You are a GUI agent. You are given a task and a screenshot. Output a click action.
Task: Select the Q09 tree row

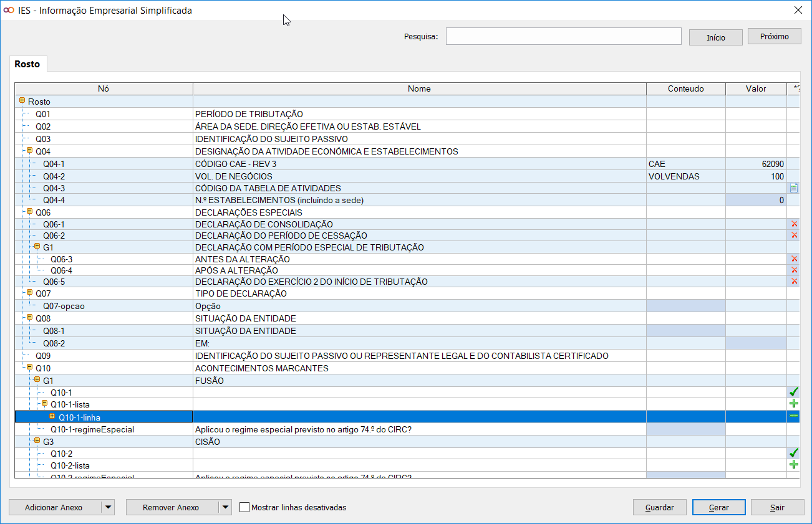(x=44, y=356)
